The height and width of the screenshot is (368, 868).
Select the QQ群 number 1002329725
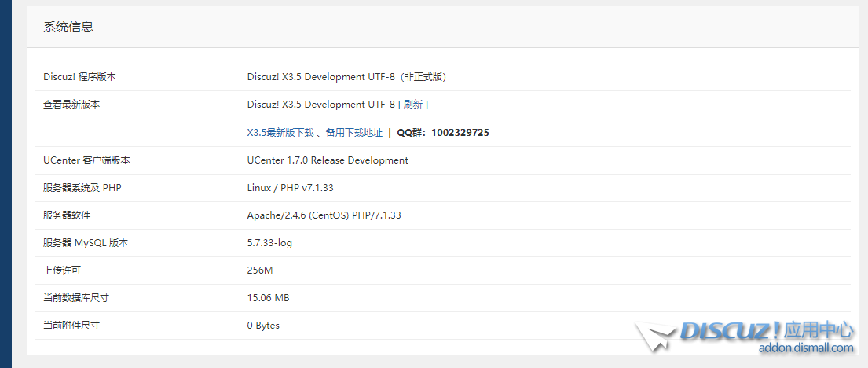(x=460, y=132)
